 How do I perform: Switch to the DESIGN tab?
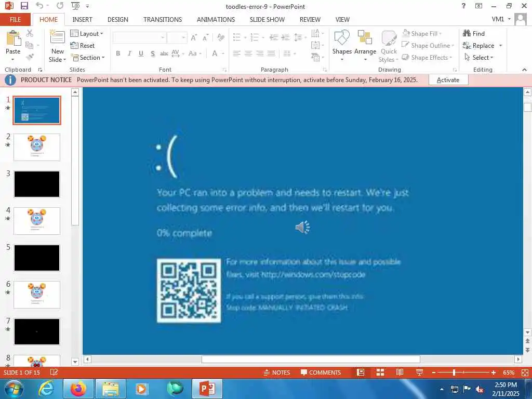coord(118,19)
